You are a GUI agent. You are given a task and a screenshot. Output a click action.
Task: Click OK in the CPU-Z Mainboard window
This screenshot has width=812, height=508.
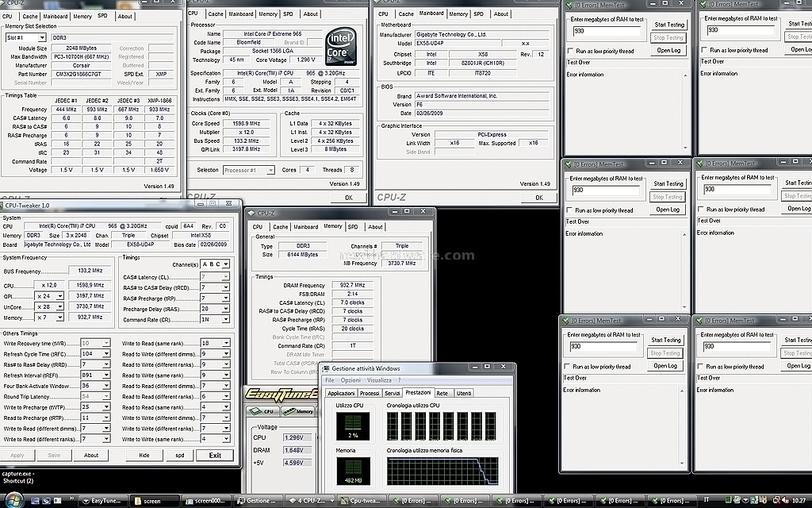coord(539,198)
